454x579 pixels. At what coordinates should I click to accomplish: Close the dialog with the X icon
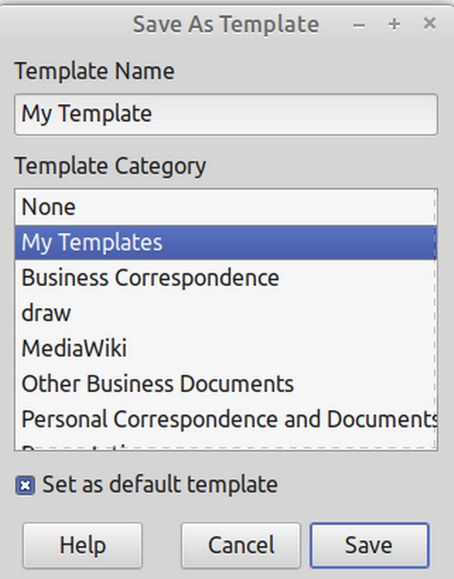429,24
